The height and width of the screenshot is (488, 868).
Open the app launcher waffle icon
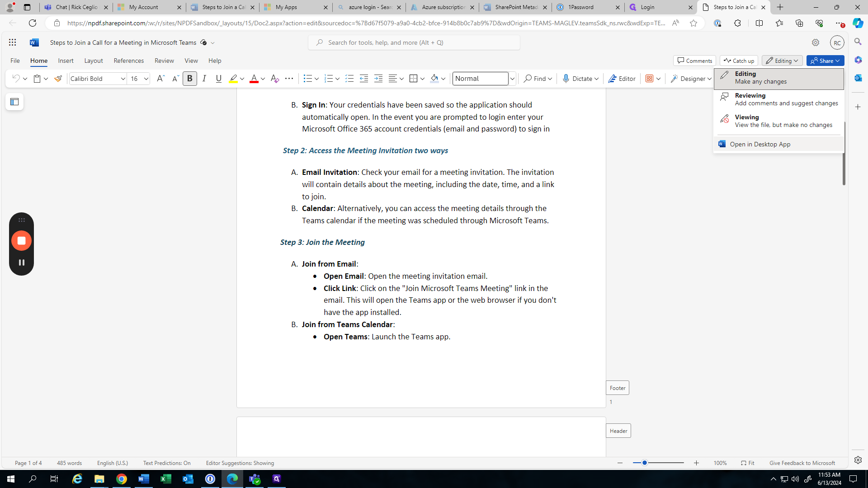point(12,42)
